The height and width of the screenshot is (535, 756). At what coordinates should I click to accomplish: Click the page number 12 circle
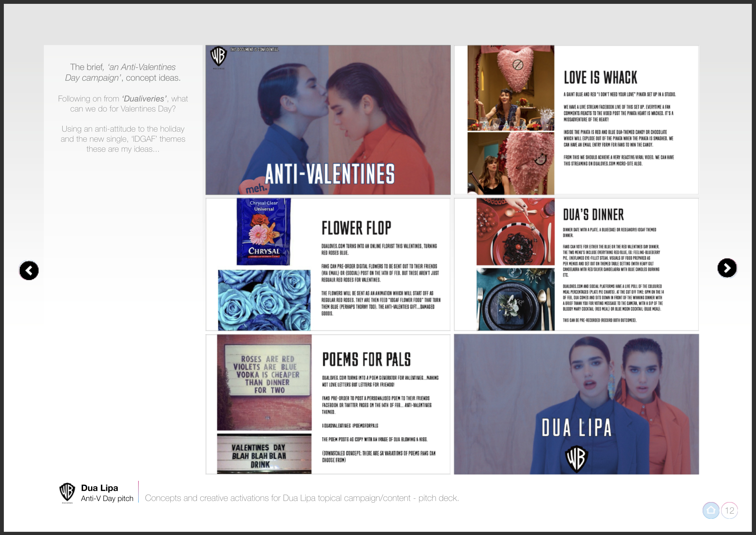tap(729, 510)
